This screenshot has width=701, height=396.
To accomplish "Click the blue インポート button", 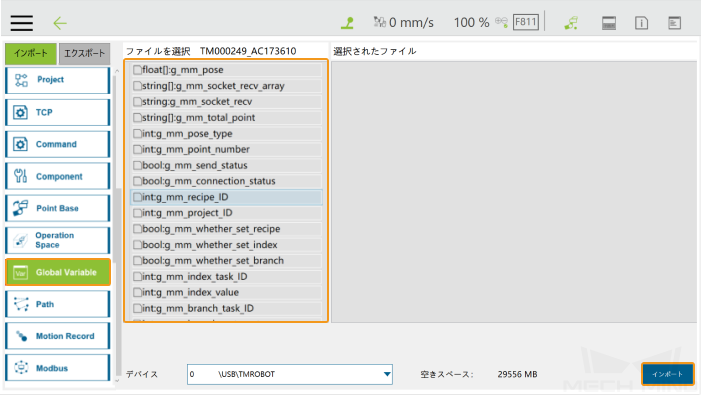I will click(667, 374).
